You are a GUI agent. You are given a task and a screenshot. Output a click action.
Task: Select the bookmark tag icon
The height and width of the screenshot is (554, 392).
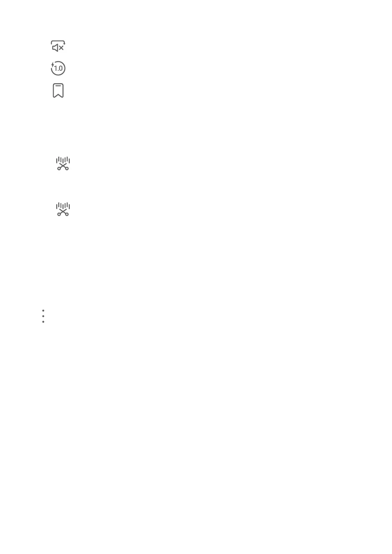pos(58,90)
